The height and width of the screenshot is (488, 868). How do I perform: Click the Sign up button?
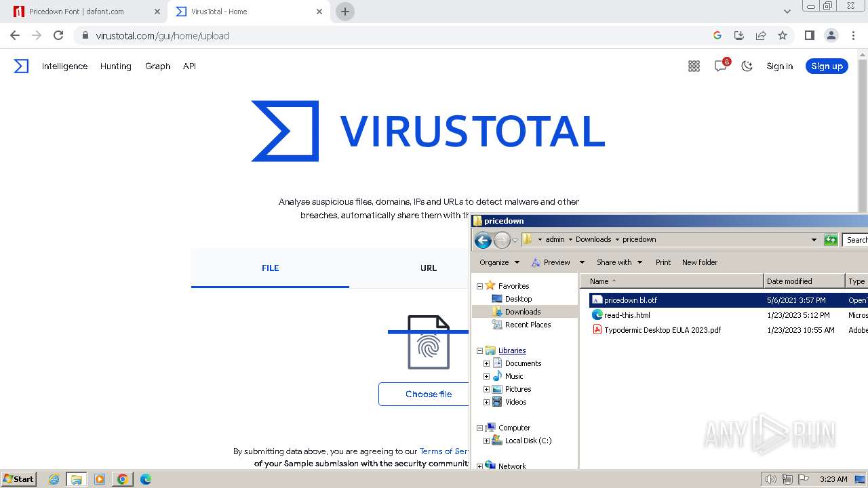point(827,66)
